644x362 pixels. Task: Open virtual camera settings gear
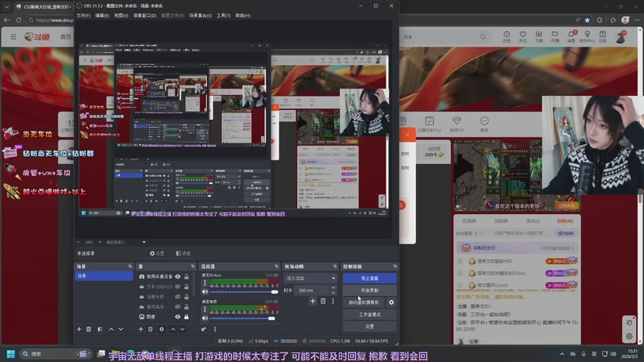coord(391,302)
